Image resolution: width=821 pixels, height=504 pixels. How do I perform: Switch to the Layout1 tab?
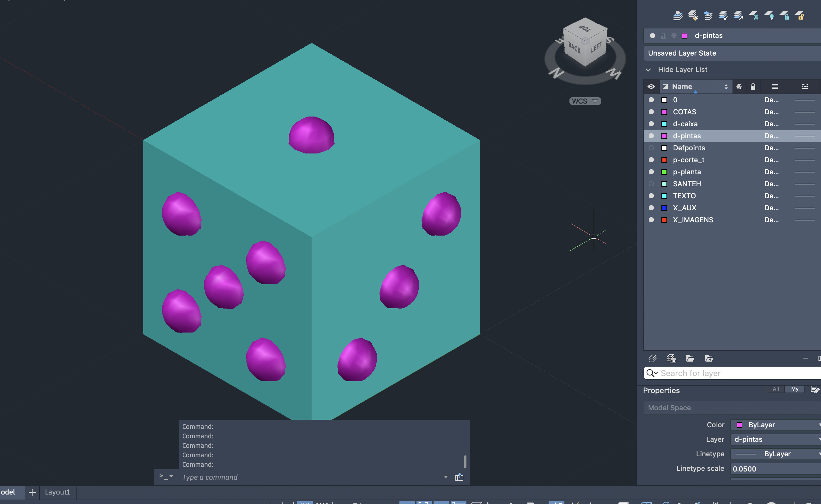[58, 492]
